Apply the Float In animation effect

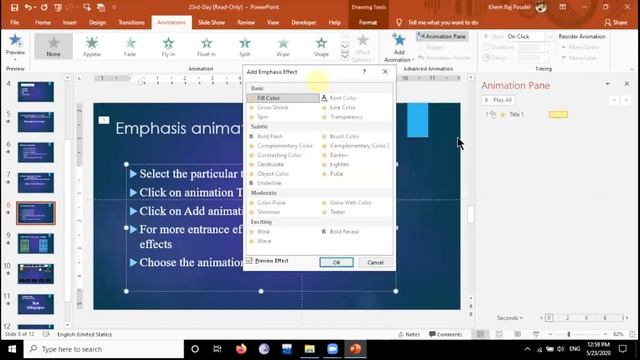tap(207, 46)
